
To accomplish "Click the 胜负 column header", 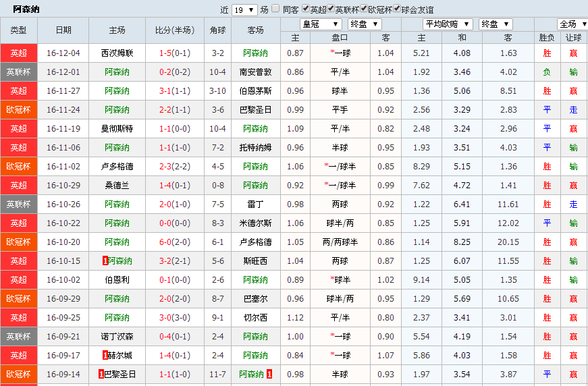I will (547, 38).
